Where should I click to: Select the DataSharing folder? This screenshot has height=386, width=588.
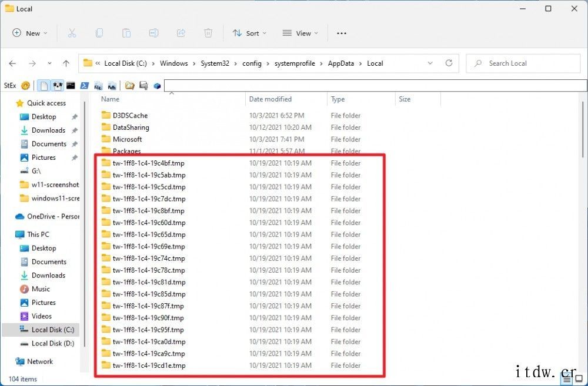(131, 127)
